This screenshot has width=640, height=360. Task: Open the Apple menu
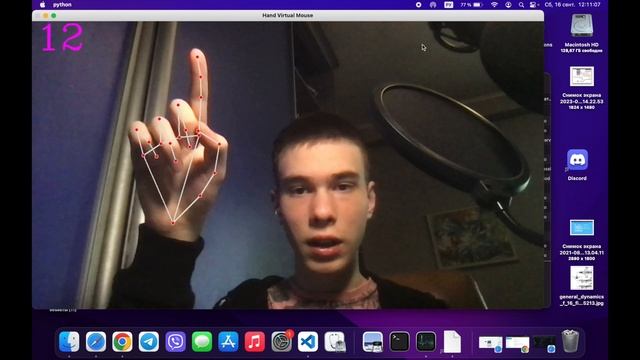pyautogui.click(x=42, y=4)
